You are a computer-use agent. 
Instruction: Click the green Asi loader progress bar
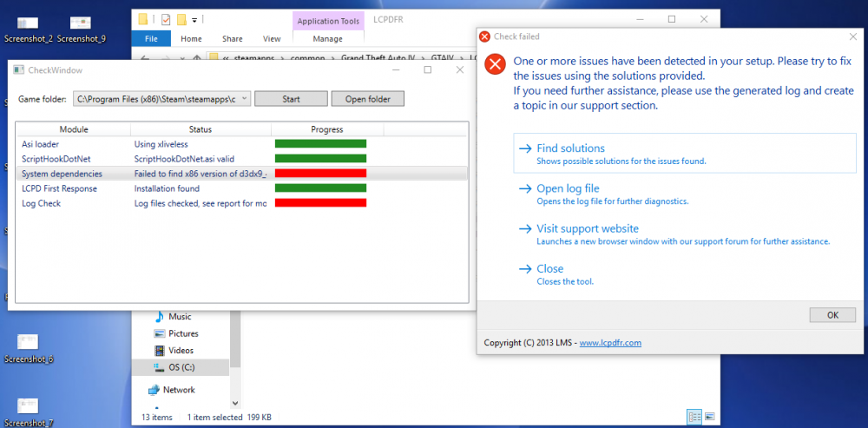coord(320,144)
